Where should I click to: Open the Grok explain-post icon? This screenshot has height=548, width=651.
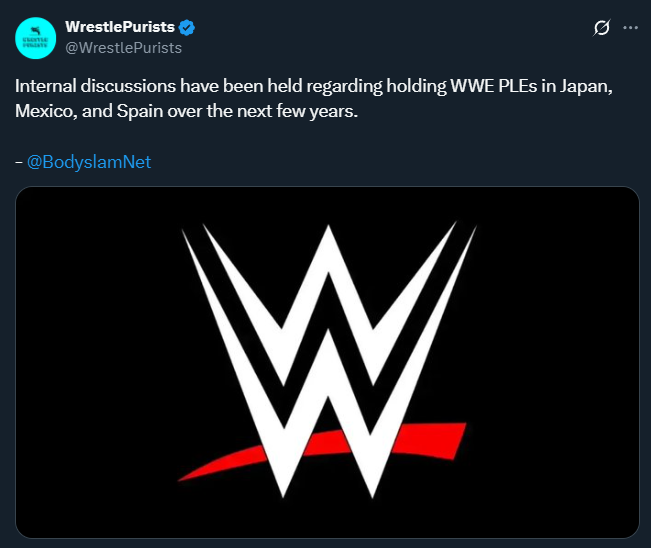pyautogui.click(x=602, y=28)
